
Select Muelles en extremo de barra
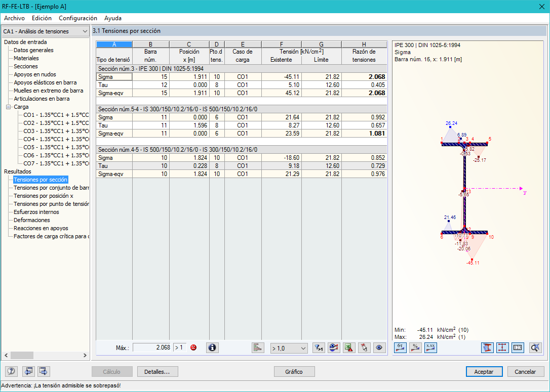coord(49,91)
